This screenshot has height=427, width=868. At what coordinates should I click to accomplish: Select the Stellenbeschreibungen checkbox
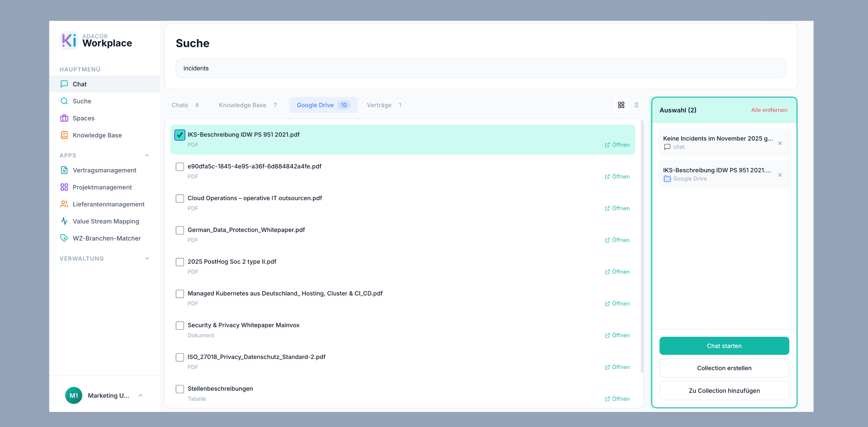180,389
